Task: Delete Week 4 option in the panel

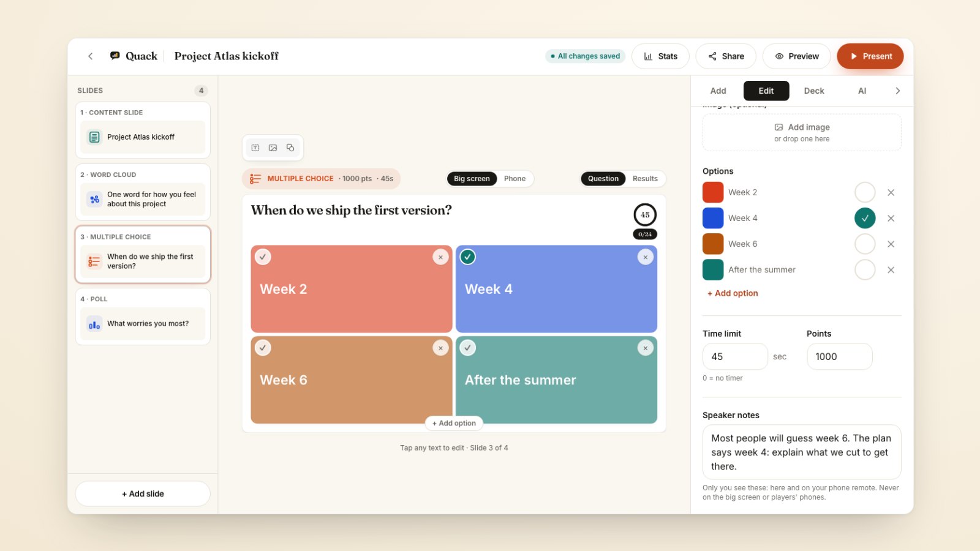Action: (x=891, y=218)
